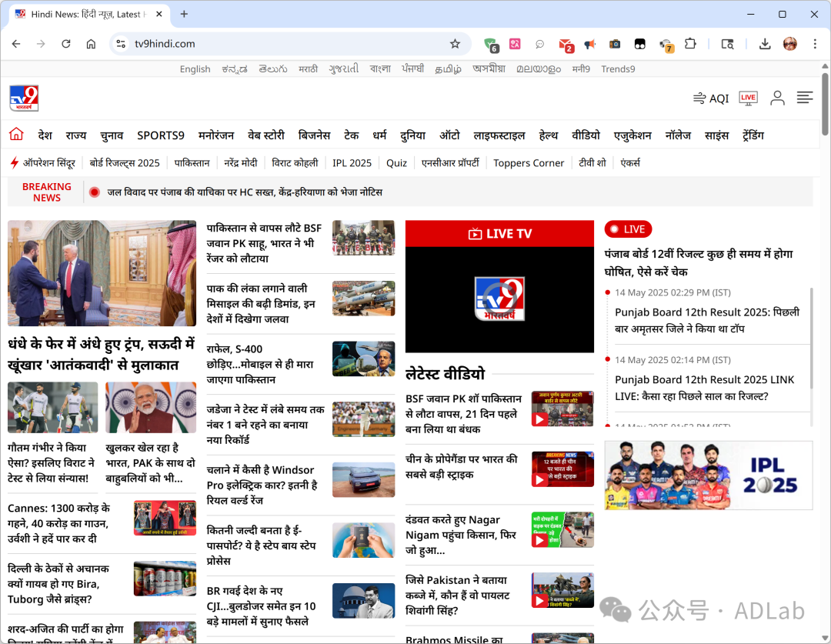Open the pink translate extension icon
This screenshot has height=644, width=831.
pyautogui.click(x=515, y=44)
